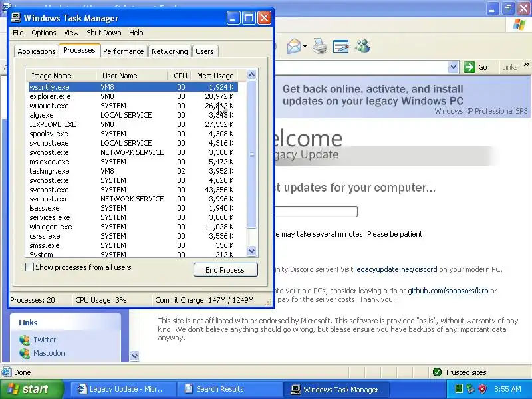Click the process list scroll down arrow
The height and width of the screenshot is (399, 532).
click(x=252, y=251)
